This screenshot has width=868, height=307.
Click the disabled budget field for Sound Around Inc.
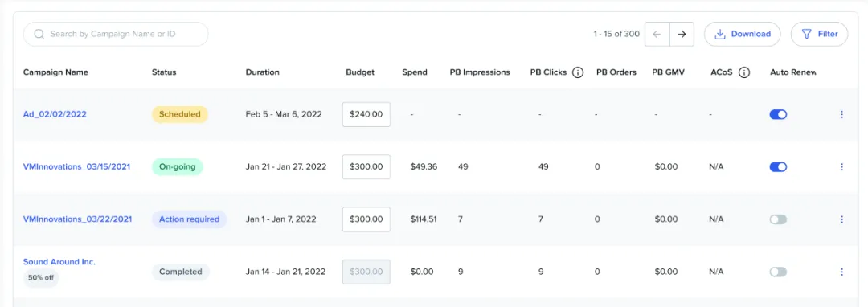coord(366,272)
